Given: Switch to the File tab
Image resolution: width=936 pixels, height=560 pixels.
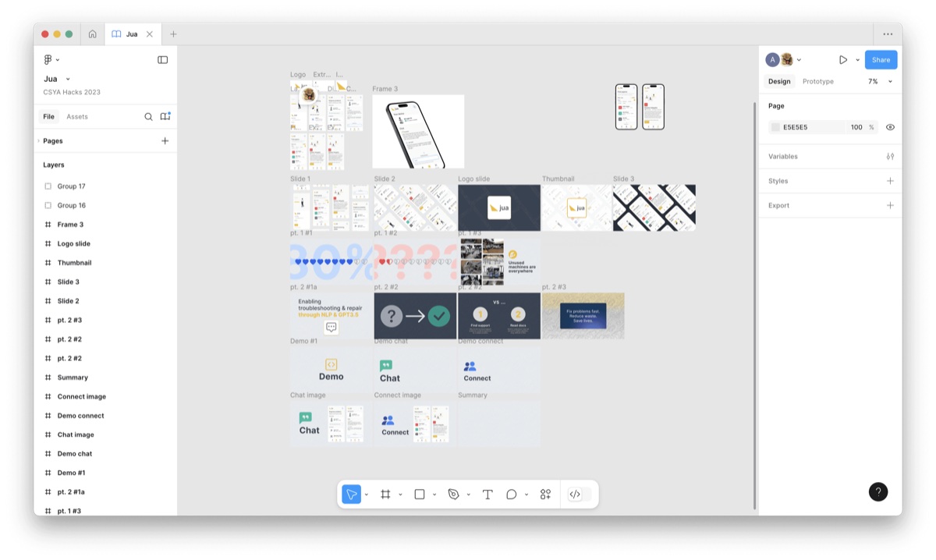Looking at the screenshot, I should tap(48, 116).
